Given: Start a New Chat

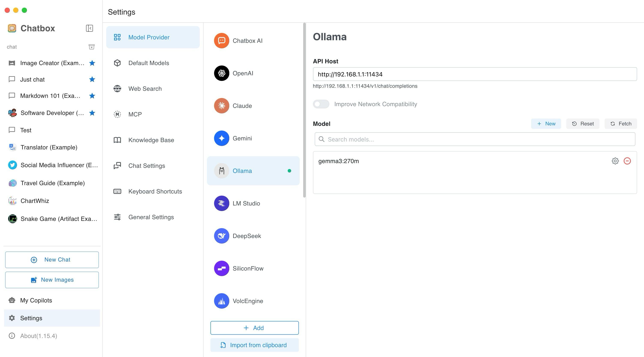Looking at the screenshot, I should tap(52, 260).
